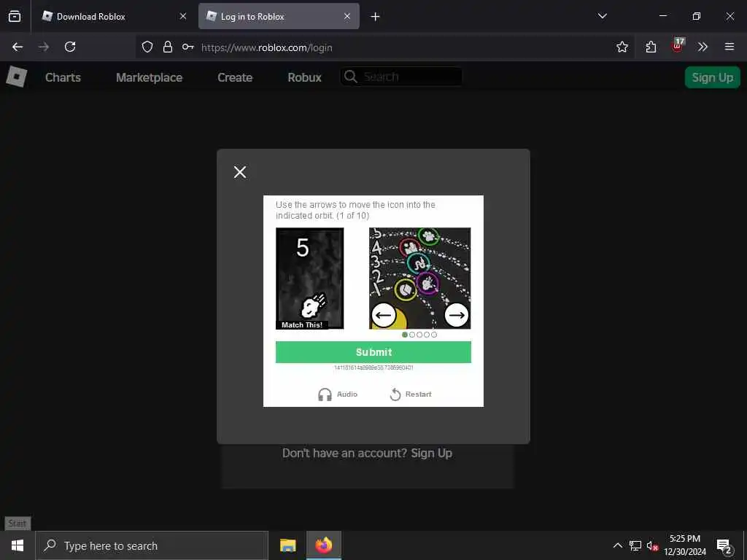This screenshot has width=747, height=560.
Task: Open the Firefox hamburger menu
Action: tap(729, 47)
